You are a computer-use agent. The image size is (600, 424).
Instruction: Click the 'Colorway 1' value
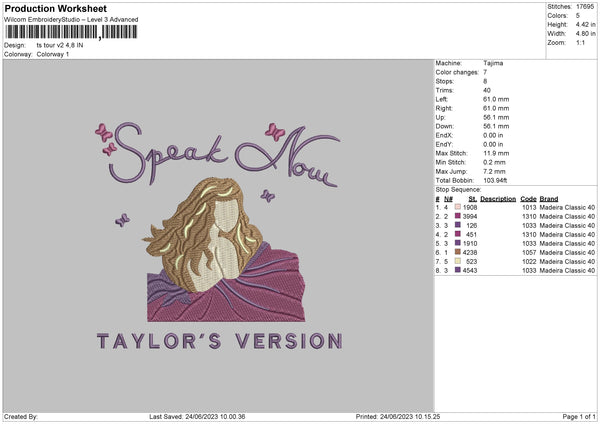click(x=53, y=54)
